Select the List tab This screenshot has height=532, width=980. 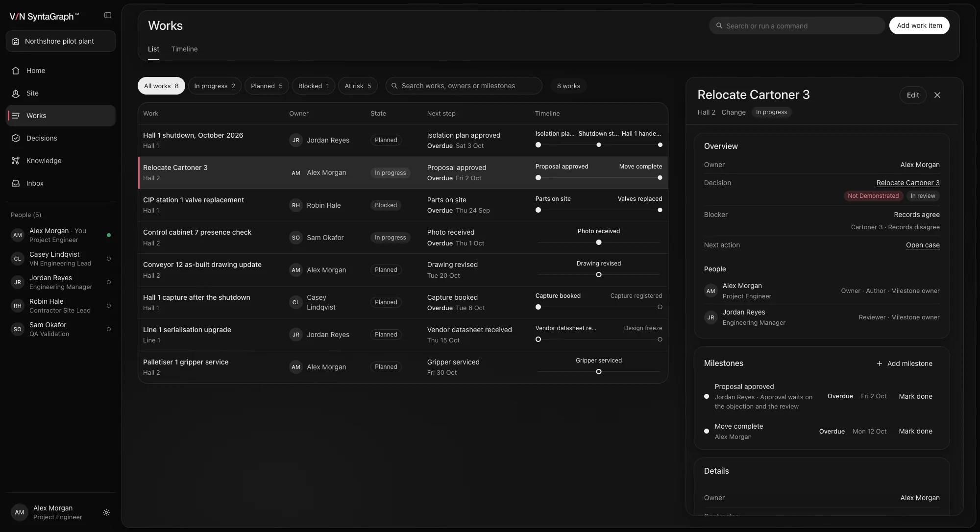click(153, 49)
